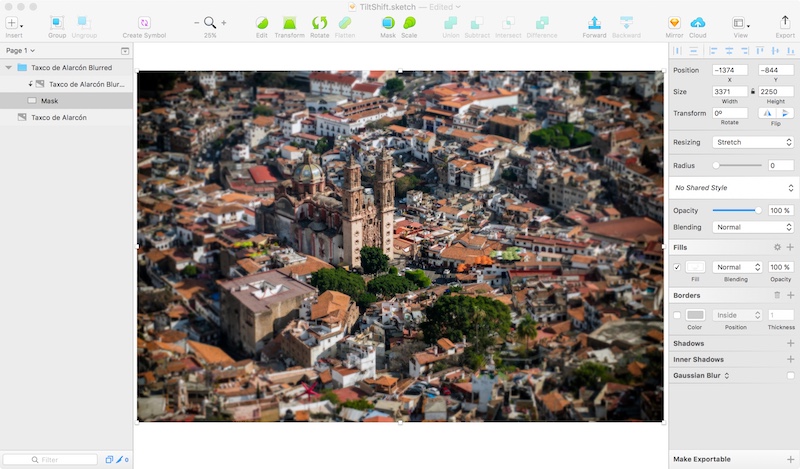Click the Export toolbar icon
The height and width of the screenshot is (469, 800).
point(785,22)
